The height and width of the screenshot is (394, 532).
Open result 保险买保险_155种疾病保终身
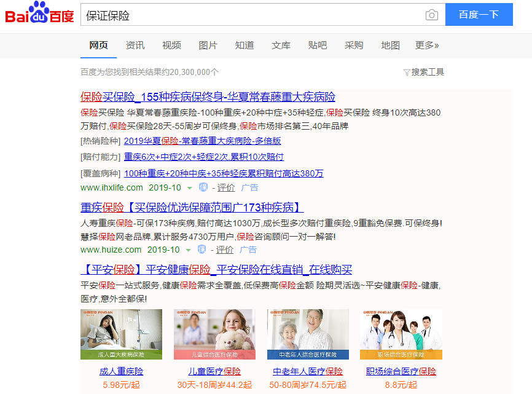pos(208,97)
